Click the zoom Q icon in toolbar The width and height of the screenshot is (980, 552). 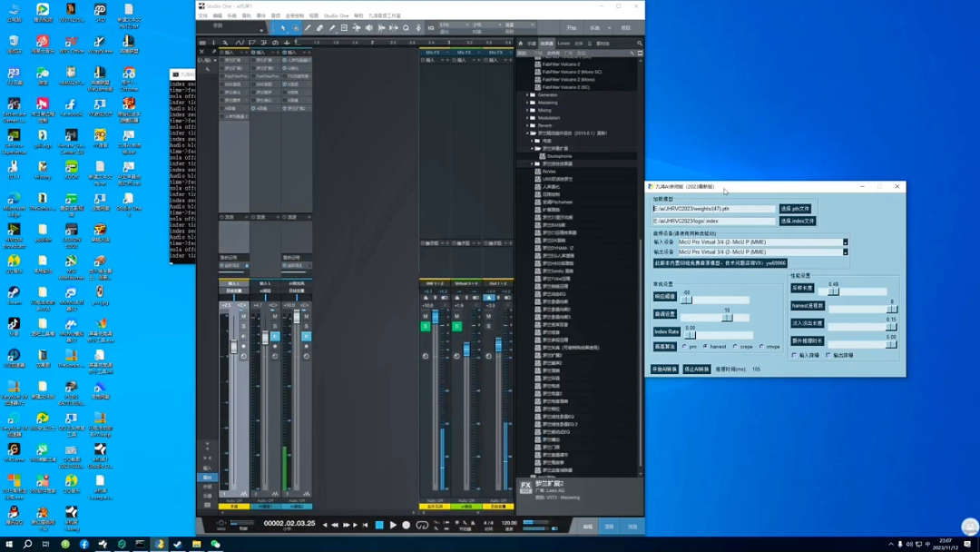pos(407,27)
